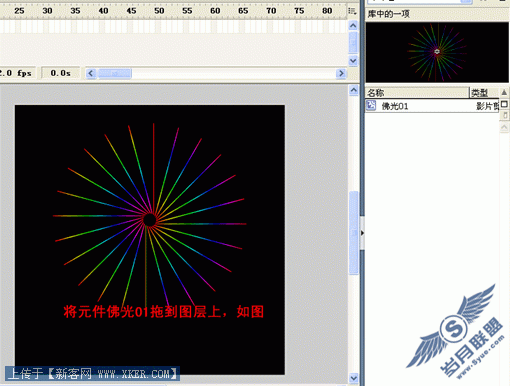
Task: Click stage scroll down arrow
Action: (354, 378)
